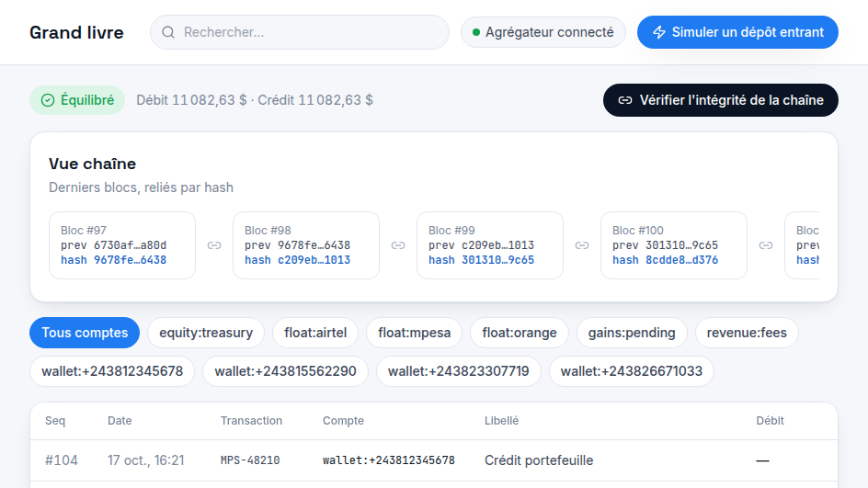Open the Bloc #100 card
Screen dimensions: 868x488
[x=674, y=245]
